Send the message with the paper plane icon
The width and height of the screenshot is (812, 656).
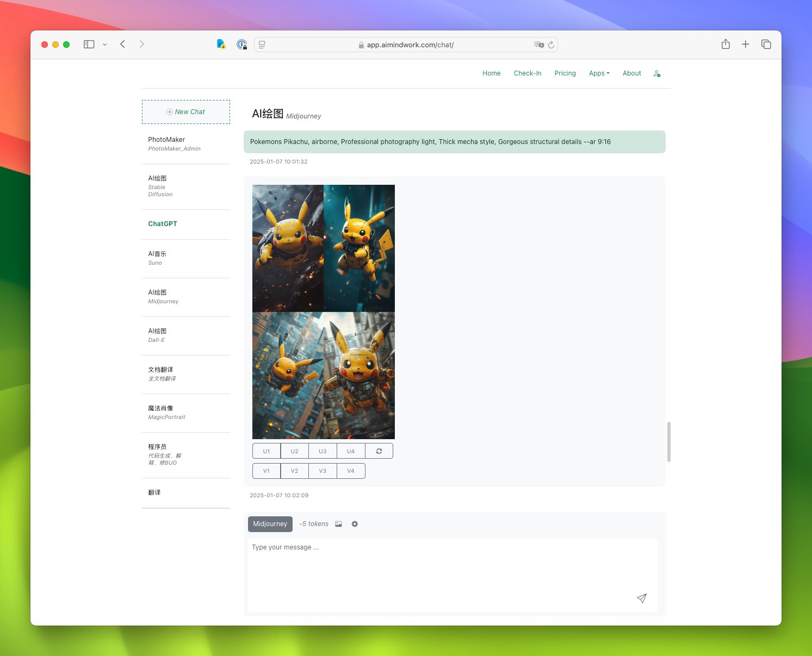(642, 598)
